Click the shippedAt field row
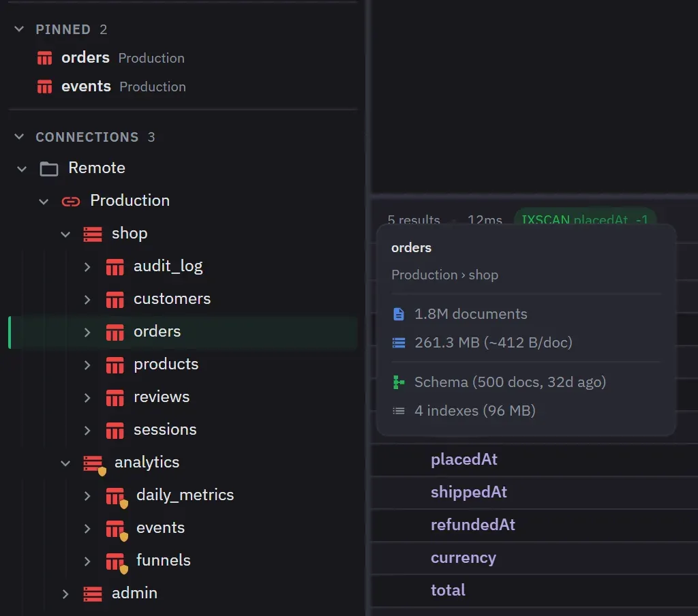 [x=534, y=493]
